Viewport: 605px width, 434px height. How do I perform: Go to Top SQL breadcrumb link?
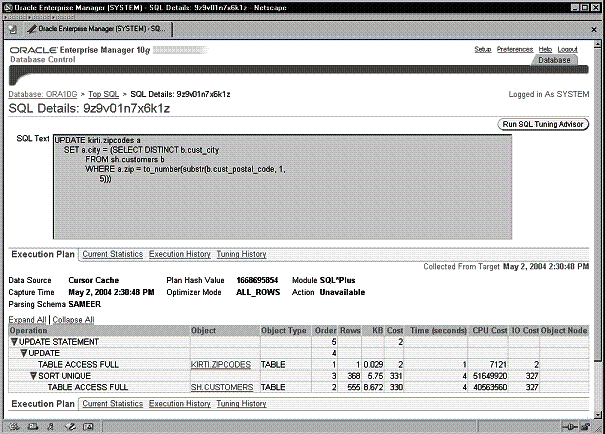pyautogui.click(x=103, y=94)
